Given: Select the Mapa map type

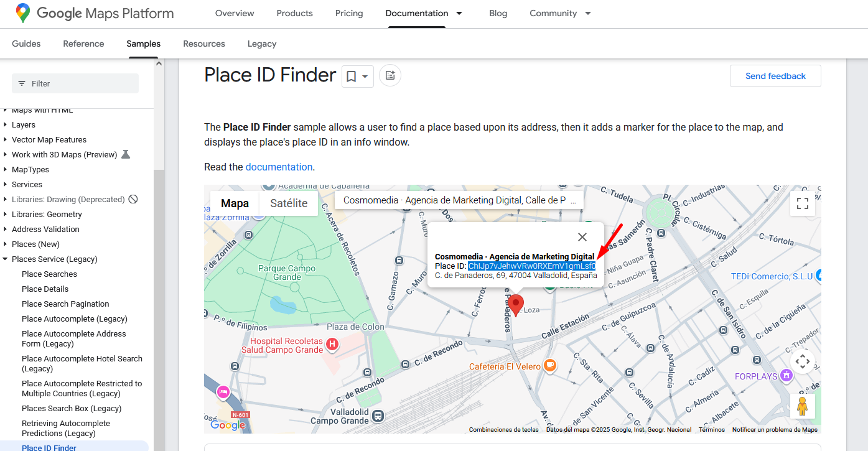Looking at the screenshot, I should (235, 203).
